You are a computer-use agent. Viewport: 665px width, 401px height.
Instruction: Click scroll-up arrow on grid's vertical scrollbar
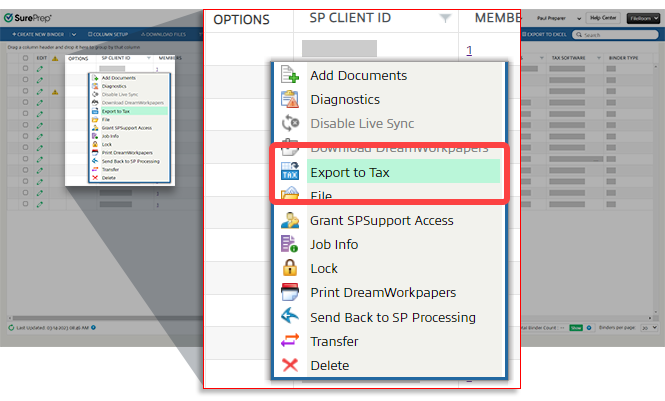click(656, 67)
